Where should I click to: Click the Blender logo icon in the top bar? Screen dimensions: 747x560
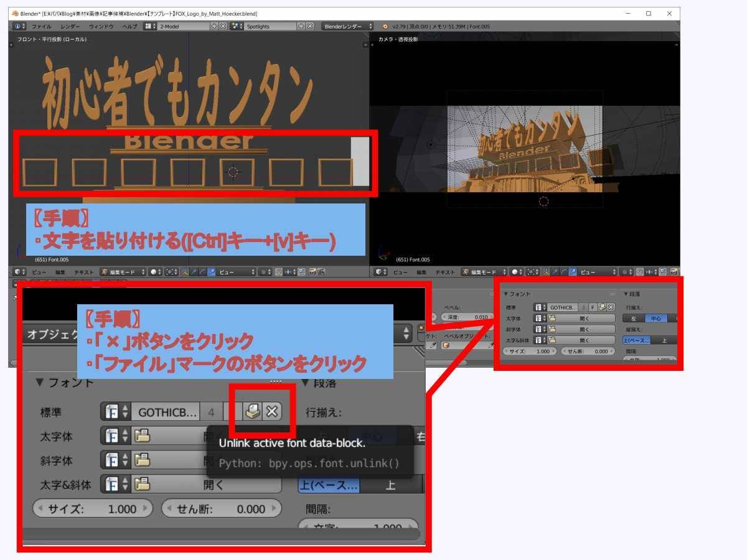(385, 26)
